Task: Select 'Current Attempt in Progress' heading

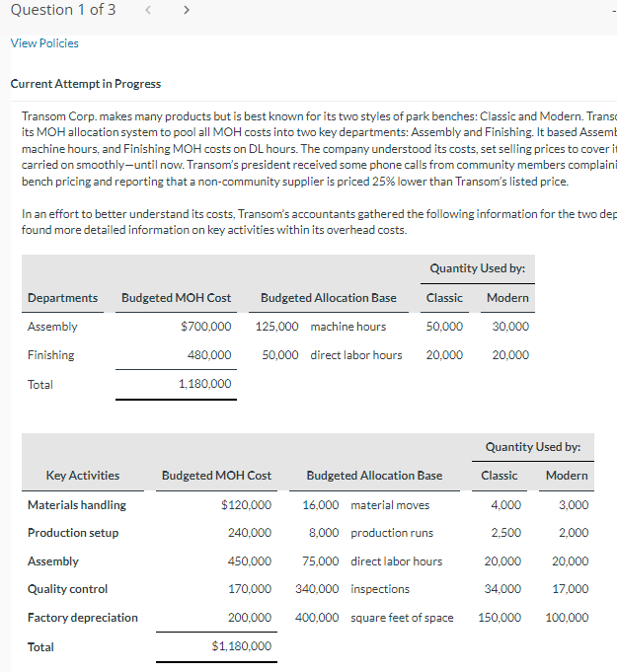Action: click(86, 84)
